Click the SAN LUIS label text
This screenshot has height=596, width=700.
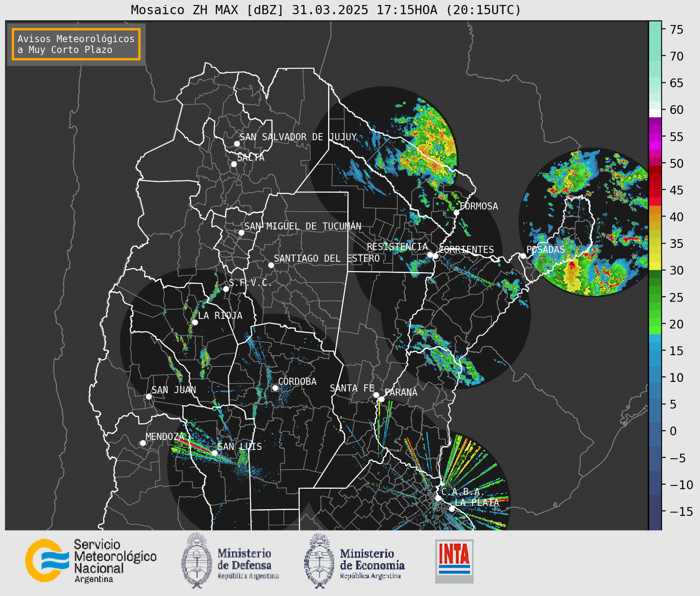(240, 447)
